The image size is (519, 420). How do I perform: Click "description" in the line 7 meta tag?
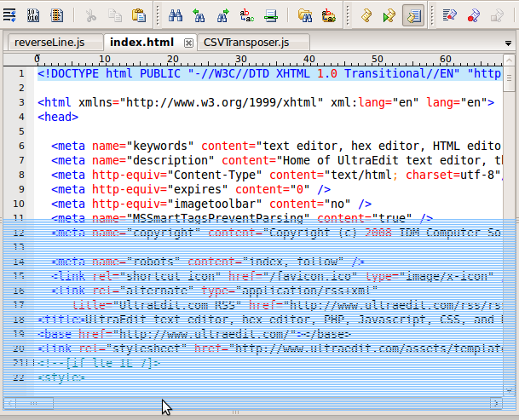pyautogui.click(x=174, y=160)
